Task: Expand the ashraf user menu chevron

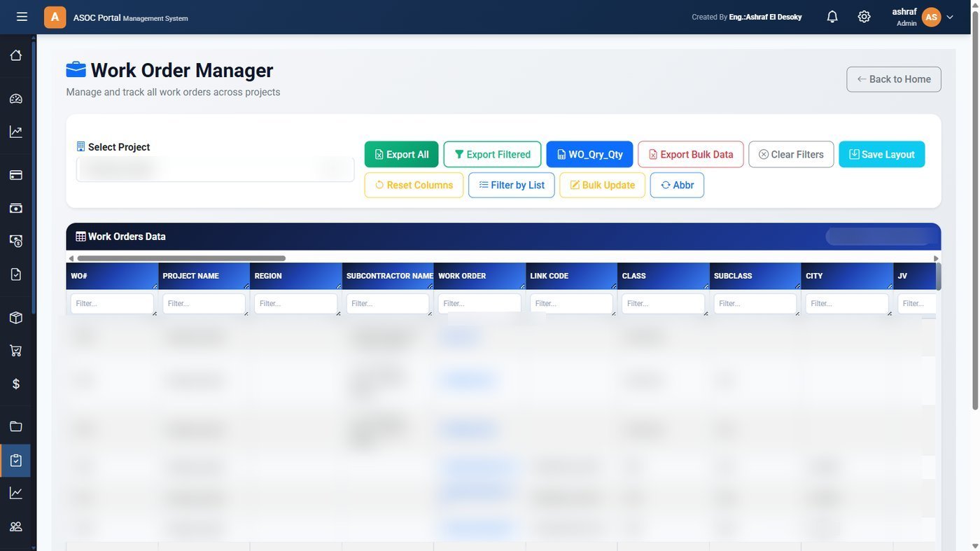Action: (950, 18)
